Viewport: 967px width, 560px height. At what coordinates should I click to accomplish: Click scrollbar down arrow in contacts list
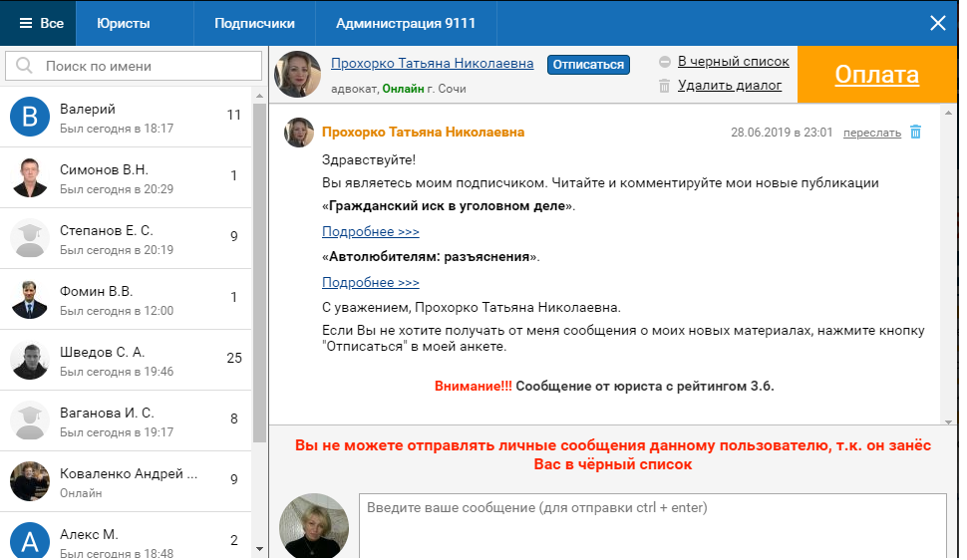260,548
